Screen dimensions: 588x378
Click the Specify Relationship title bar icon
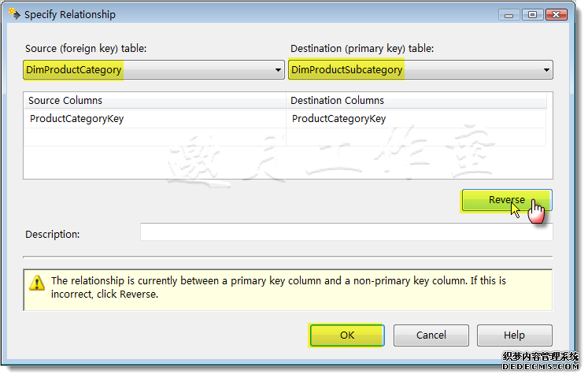(x=13, y=14)
